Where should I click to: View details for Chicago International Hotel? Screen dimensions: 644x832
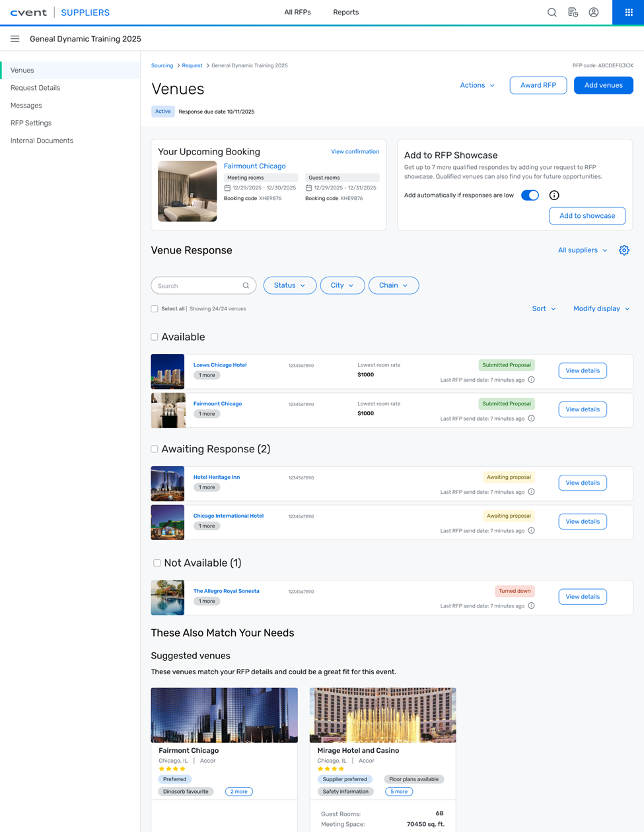(x=583, y=522)
